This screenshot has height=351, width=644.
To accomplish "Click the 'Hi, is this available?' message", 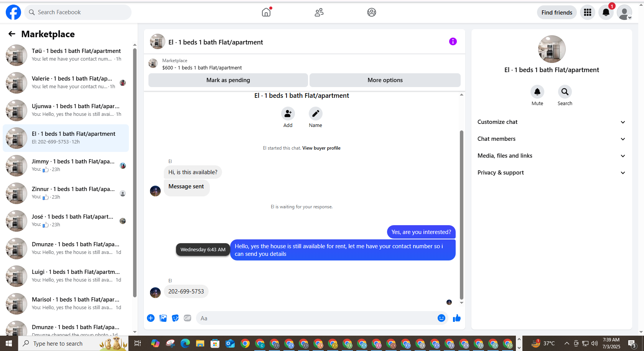I will (x=193, y=172).
